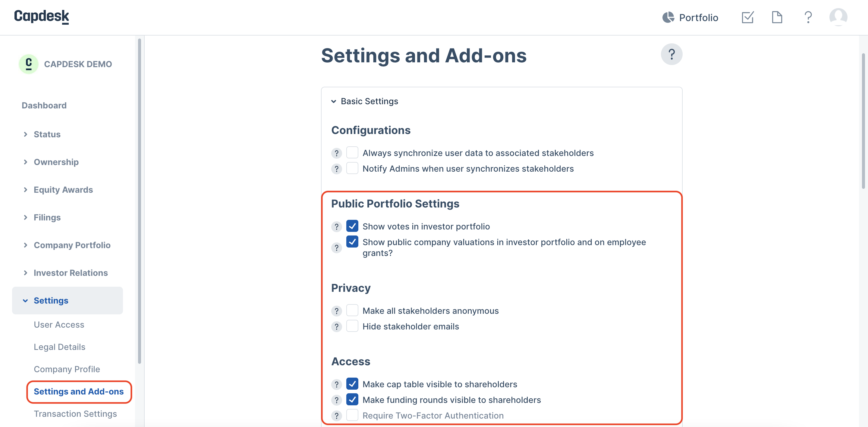Image resolution: width=868 pixels, height=427 pixels.
Task: Select Transaction Settings in sidebar
Action: click(75, 413)
